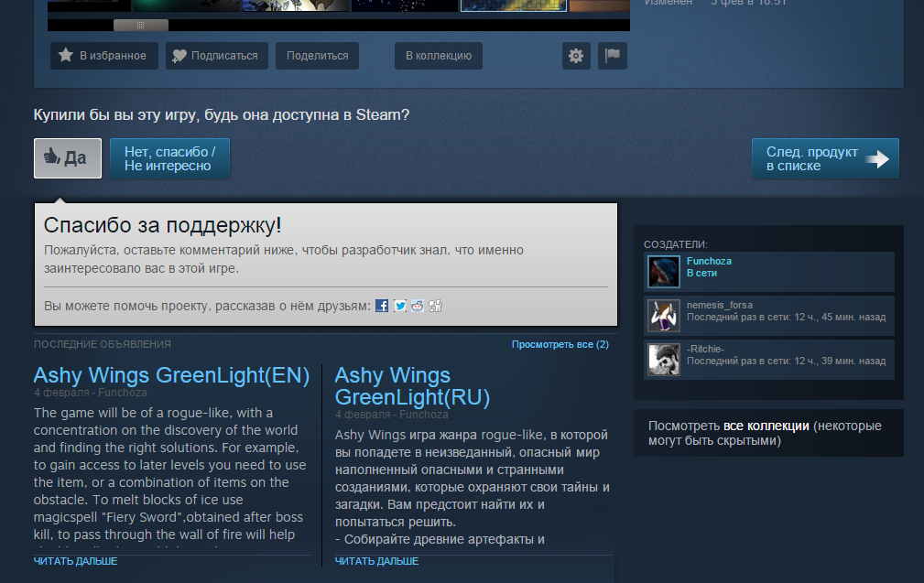This screenshot has height=583, width=924.
Task: Click 4 февраля - Funchoza under EN announcement
Action: click(x=90, y=393)
